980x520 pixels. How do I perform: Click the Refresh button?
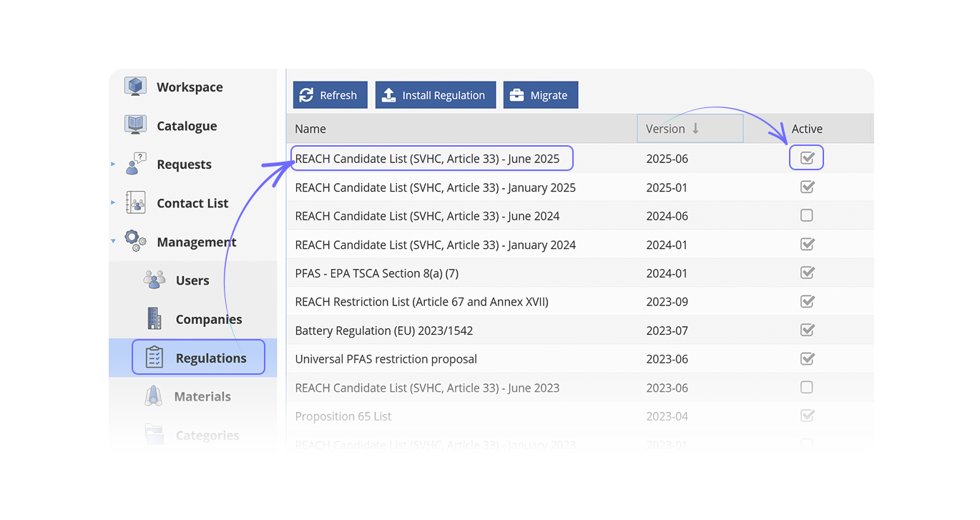(x=330, y=94)
